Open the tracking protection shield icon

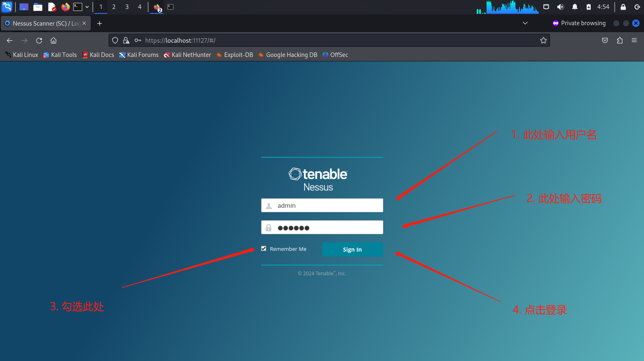pyautogui.click(x=115, y=41)
